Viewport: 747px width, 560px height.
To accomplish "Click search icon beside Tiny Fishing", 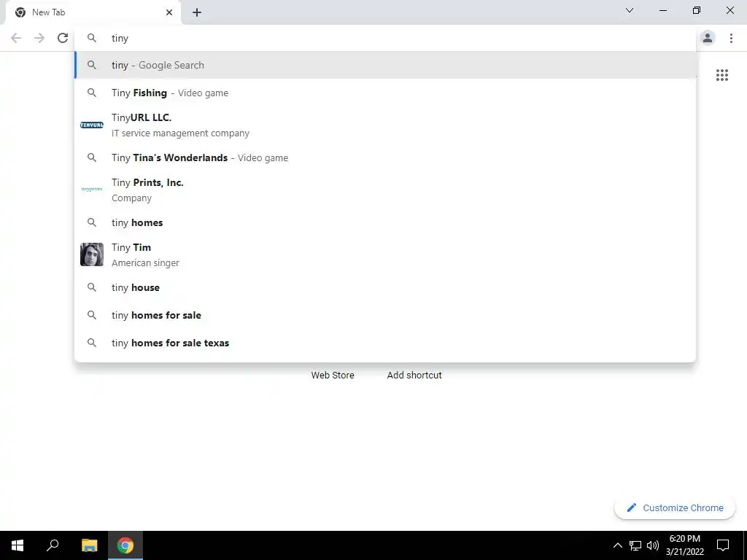I will pyautogui.click(x=91, y=93).
